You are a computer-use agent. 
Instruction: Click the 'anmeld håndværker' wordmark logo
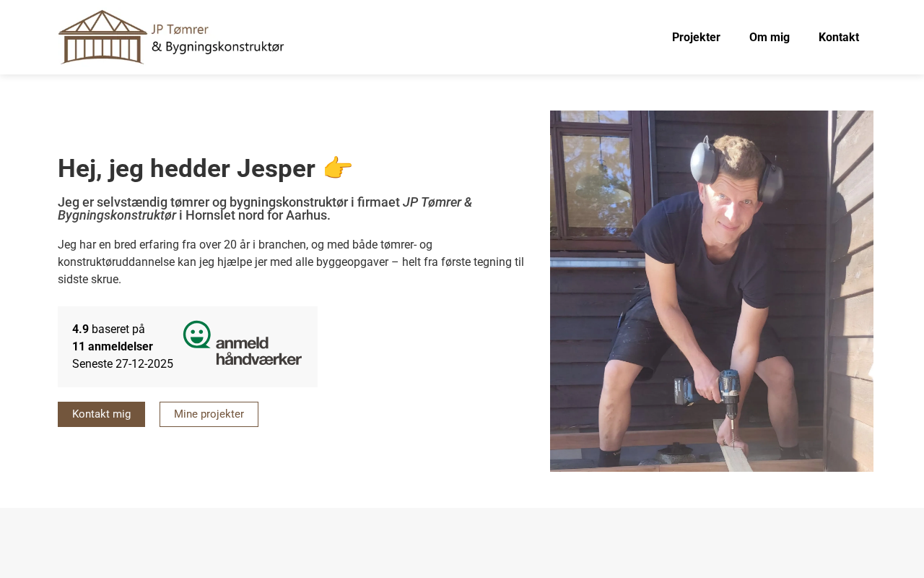[x=258, y=350]
